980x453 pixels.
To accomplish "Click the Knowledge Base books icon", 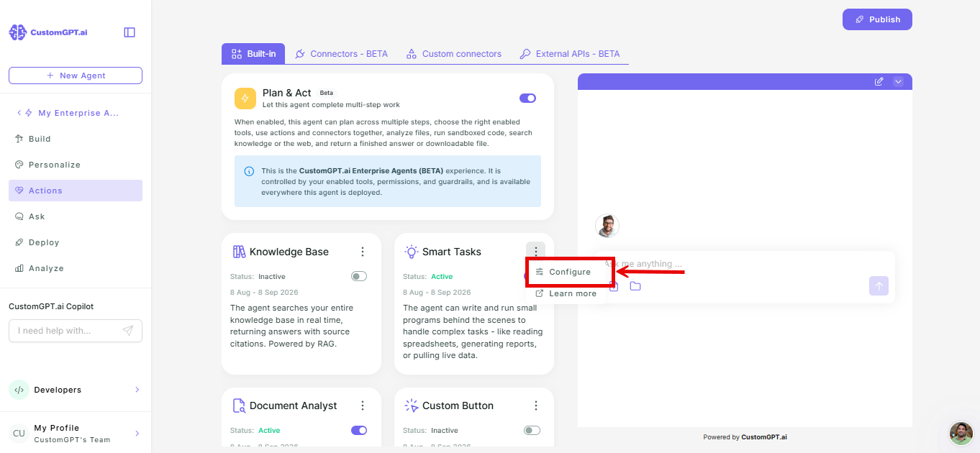I will [x=239, y=252].
